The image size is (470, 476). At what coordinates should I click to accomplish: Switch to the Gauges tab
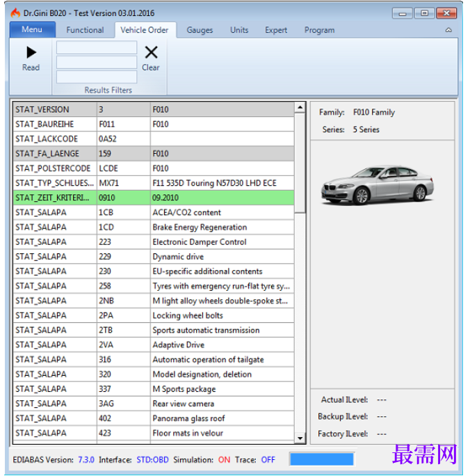[x=200, y=30]
